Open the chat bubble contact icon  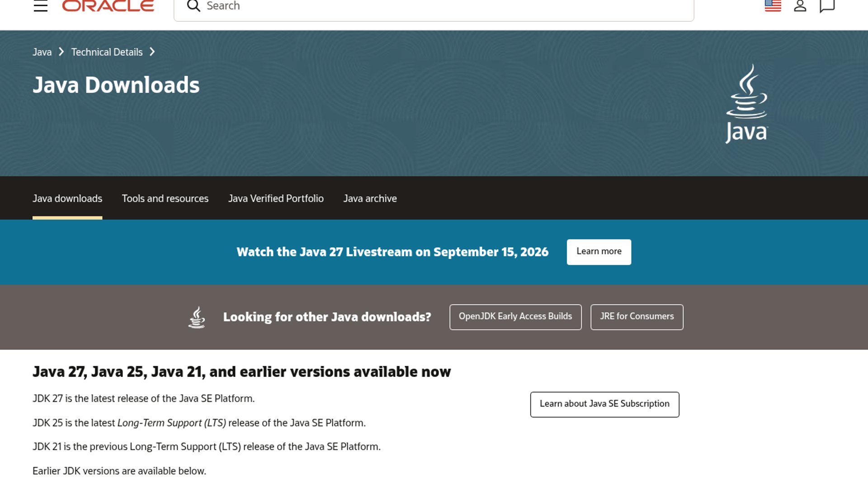827,6
